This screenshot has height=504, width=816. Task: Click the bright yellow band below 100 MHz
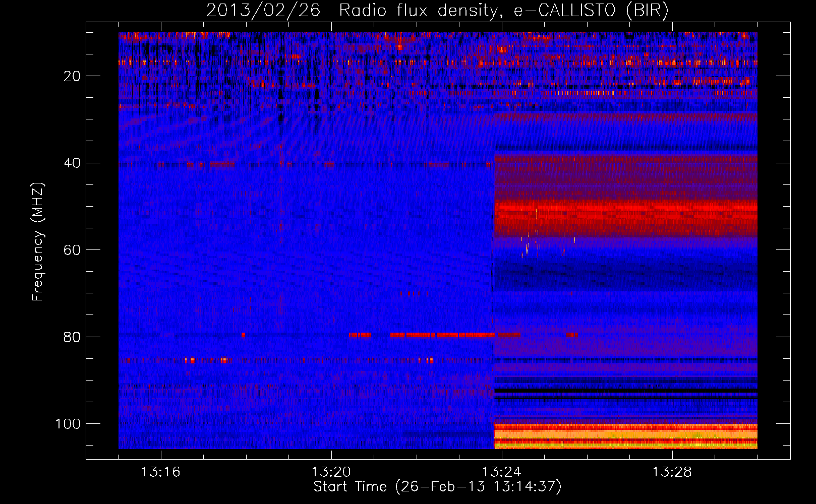click(625, 436)
